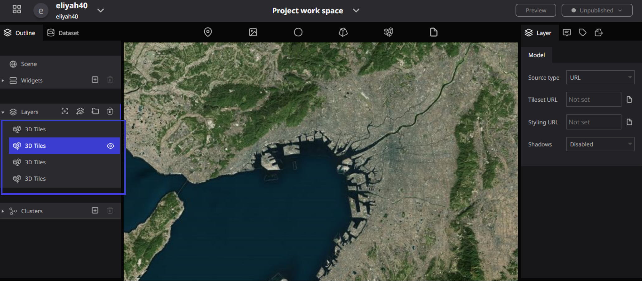Click the eliyah40 user avatar
The height and width of the screenshot is (281, 644).
pos(40,11)
